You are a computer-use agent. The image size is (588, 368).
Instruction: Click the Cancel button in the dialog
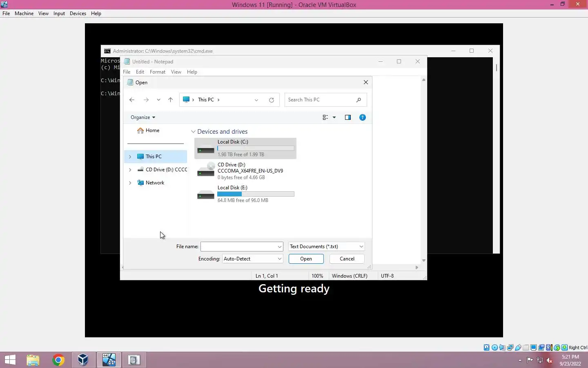(347, 259)
